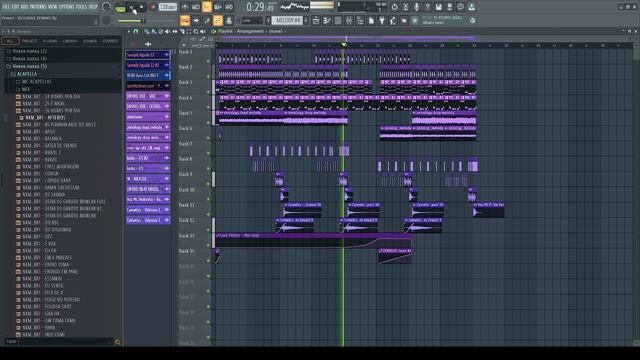The height and width of the screenshot is (360, 640).
Task: Select the STARRED browser tab
Action: click(x=110, y=41)
